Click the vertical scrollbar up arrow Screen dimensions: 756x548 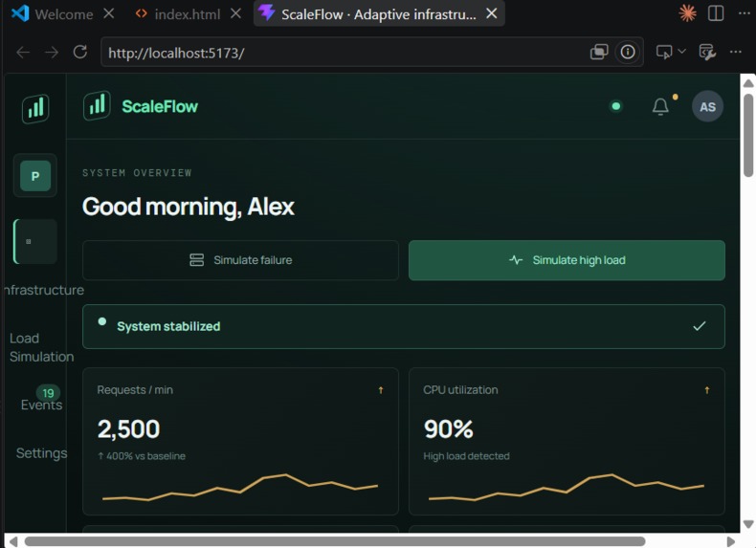pyautogui.click(x=748, y=83)
